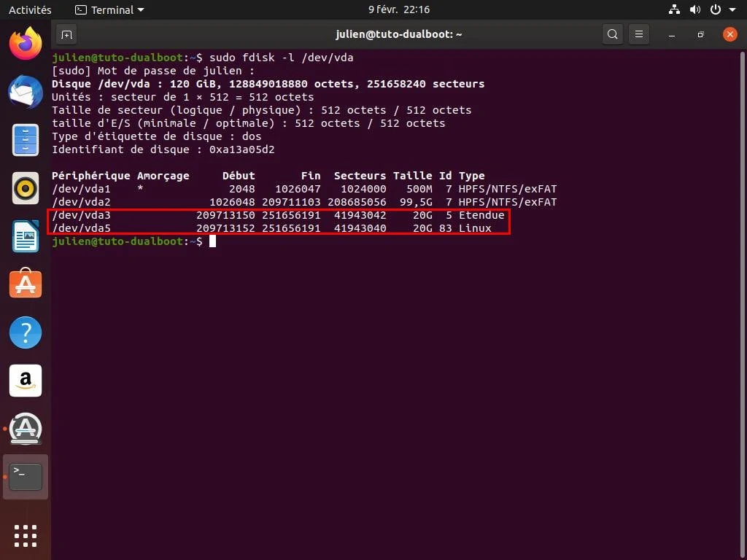Open Ubuntu Software store

point(26,284)
